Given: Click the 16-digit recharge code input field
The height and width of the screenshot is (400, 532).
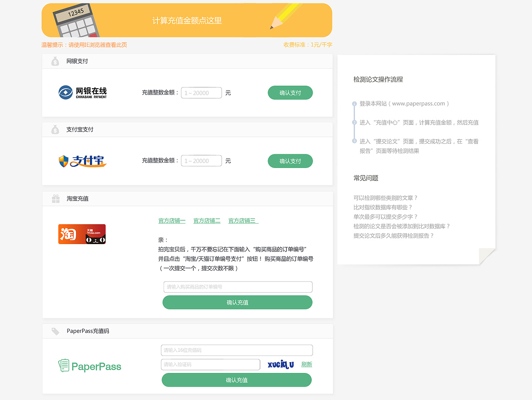Looking at the screenshot, I should (236, 350).
